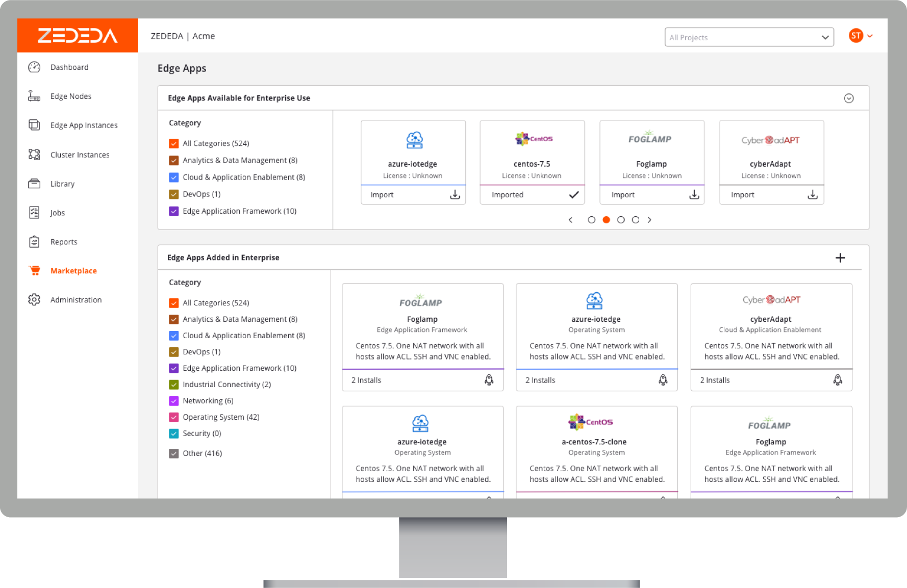Open Administration settings
Viewport: 907px width, 588px height.
point(76,299)
